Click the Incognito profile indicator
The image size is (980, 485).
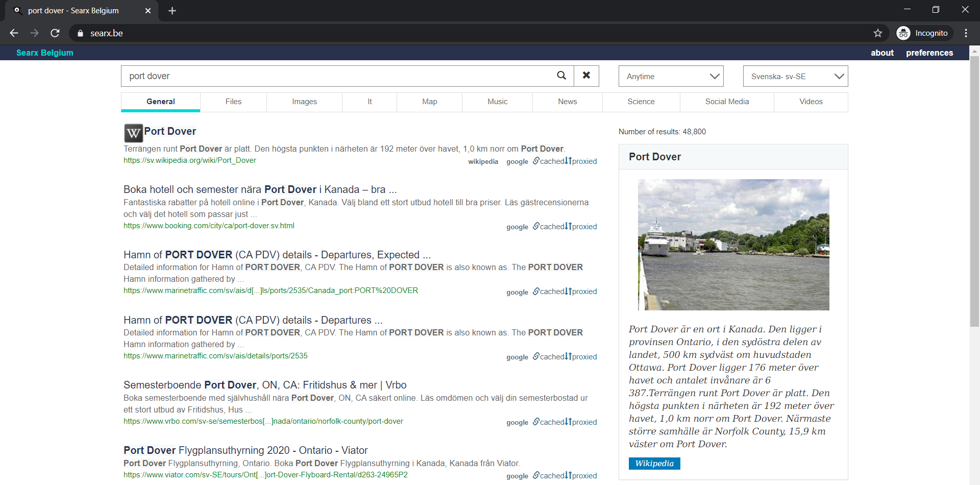(924, 33)
